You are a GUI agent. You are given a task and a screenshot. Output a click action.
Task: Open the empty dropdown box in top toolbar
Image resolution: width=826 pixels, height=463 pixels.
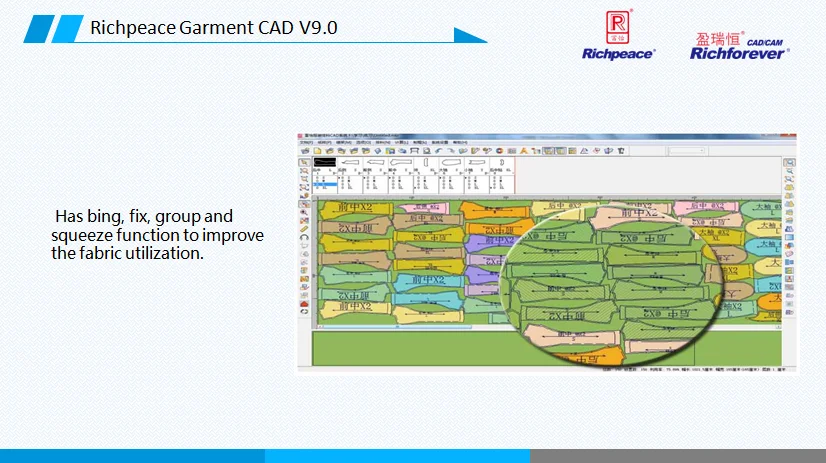(x=686, y=151)
